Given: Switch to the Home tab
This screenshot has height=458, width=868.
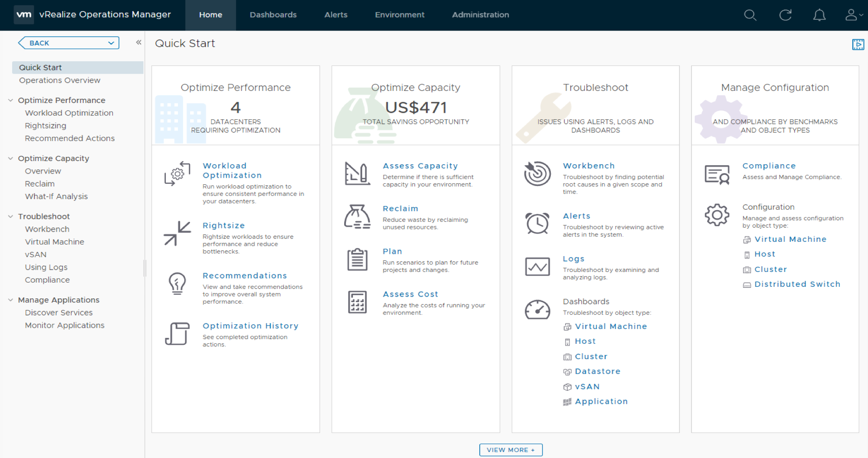Looking at the screenshot, I should [x=210, y=15].
